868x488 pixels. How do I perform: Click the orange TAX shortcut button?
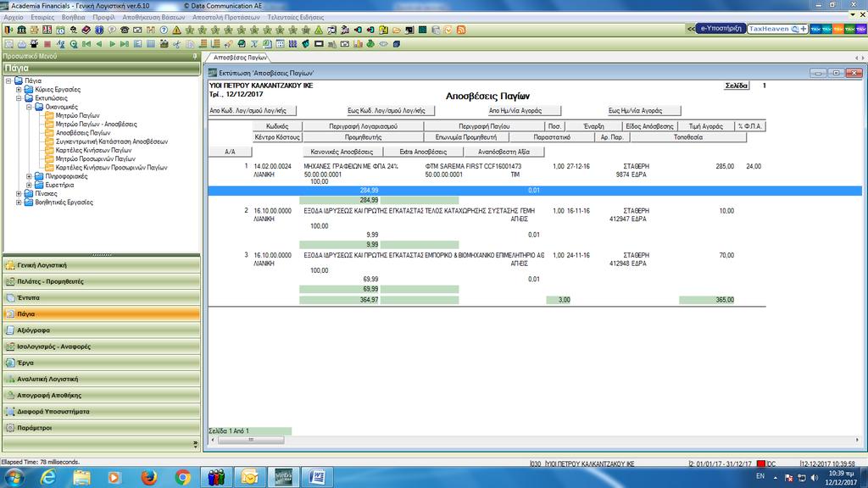(x=838, y=29)
